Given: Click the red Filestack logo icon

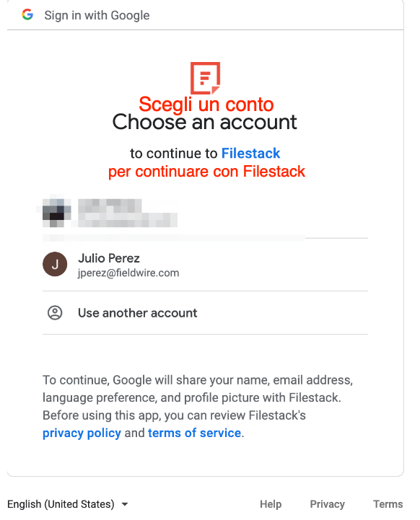Looking at the screenshot, I should [x=206, y=78].
